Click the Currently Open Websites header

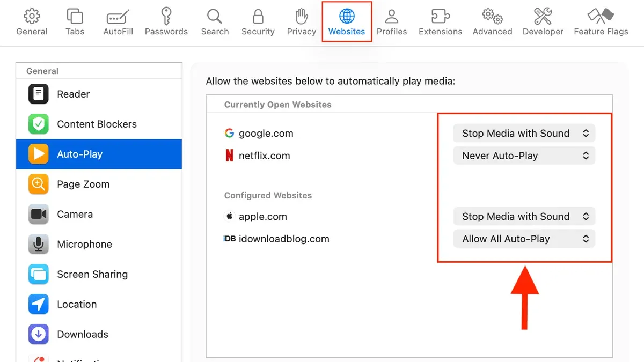(x=278, y=105)
